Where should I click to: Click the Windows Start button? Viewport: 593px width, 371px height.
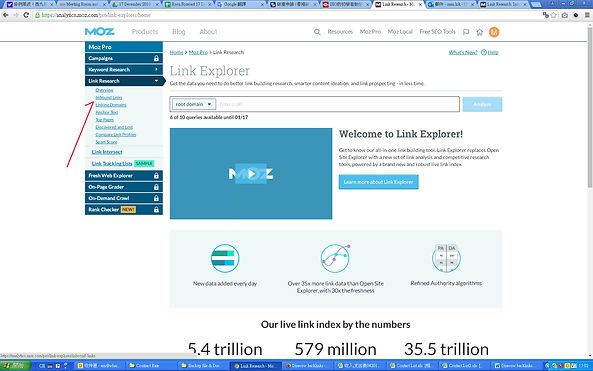click(x=16, y=366)
